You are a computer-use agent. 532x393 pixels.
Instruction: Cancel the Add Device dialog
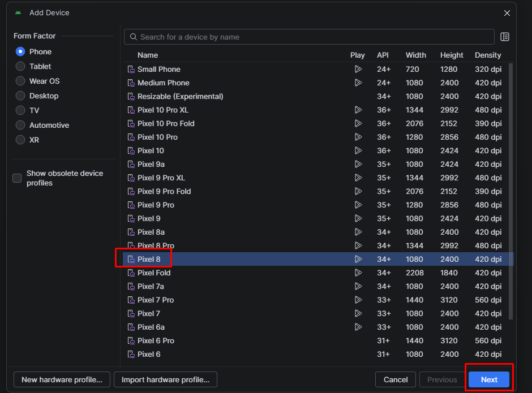click(x=395, y=379)
